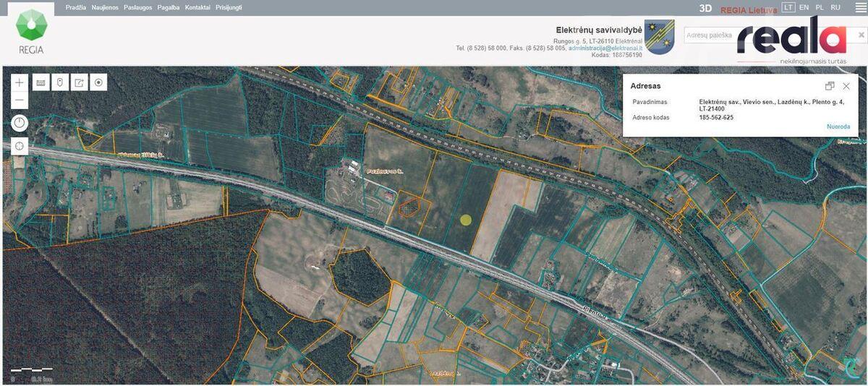Clear the address search field

coord(861,34)
